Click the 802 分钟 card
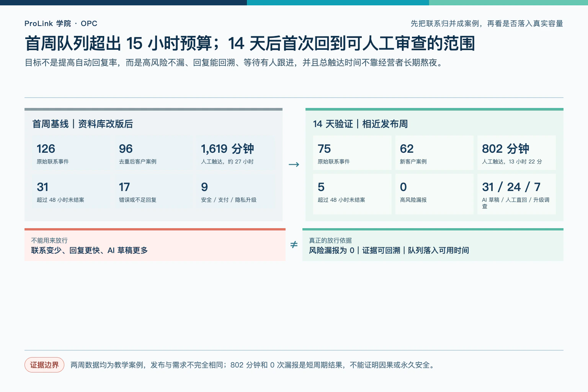 517,153
